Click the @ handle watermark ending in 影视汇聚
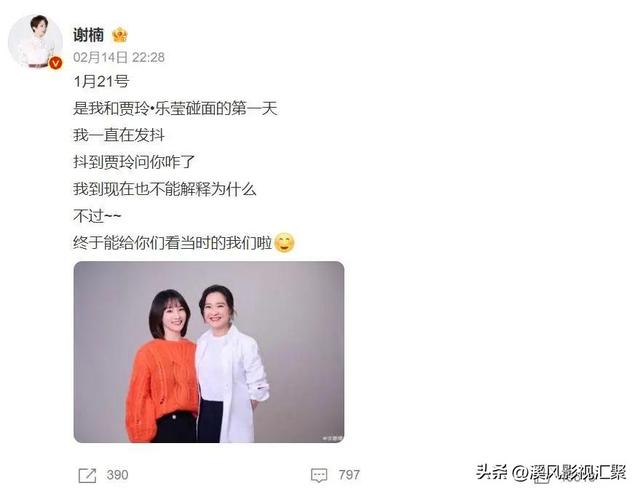 [569, 473]
